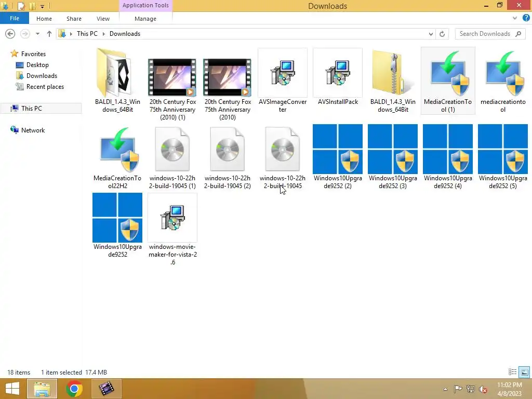The image size is (532, 399).
Task: Click the Forward navigation arrow
Action: click(25, 34)
